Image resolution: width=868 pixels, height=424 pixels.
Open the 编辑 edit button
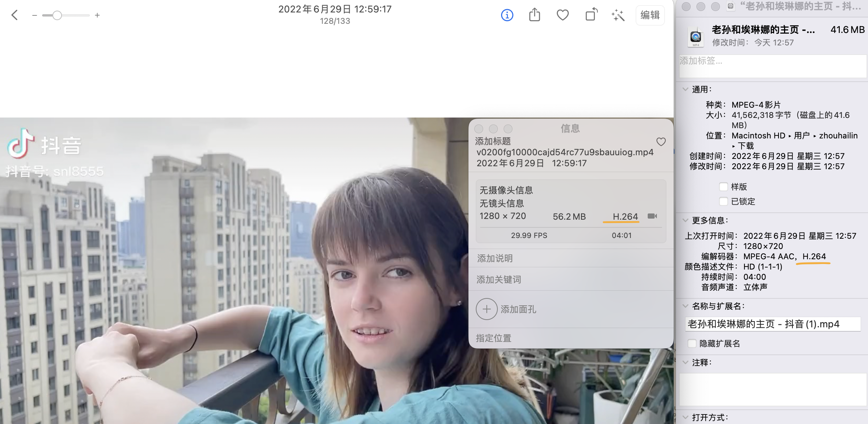[x=650, y=15]
